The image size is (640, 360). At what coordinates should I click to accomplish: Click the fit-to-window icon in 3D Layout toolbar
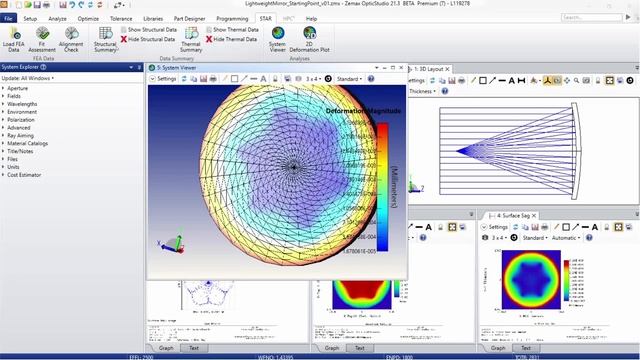610,80
